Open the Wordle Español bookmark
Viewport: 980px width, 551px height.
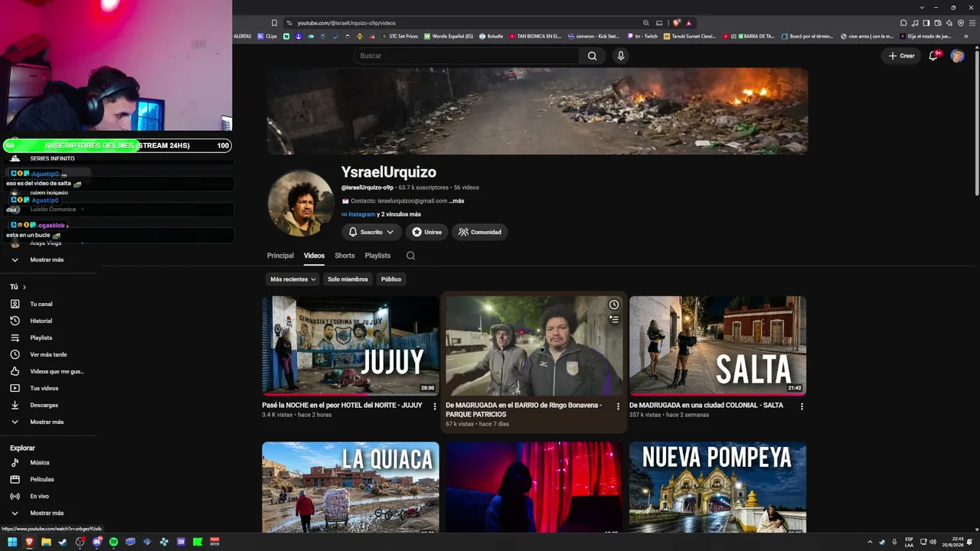[x=449, y=36]
